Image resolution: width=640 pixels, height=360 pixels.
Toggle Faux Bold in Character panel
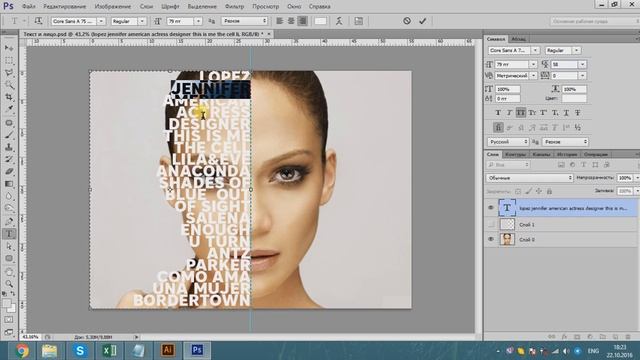pyautogui.click(x=498, y=113)
